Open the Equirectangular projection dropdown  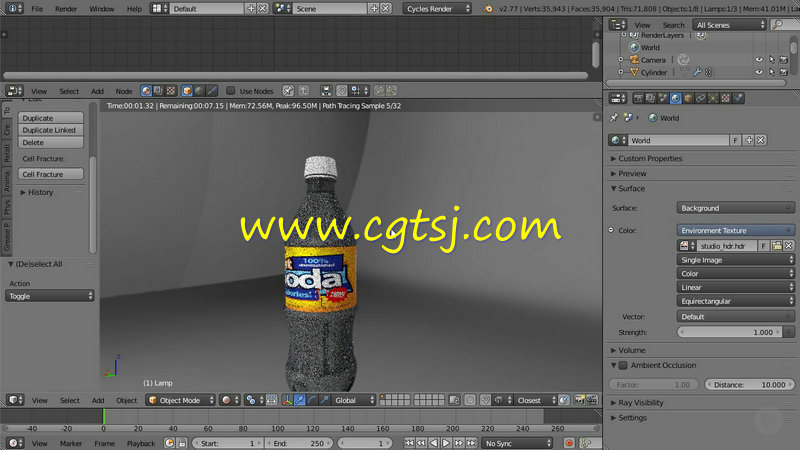[x=735, y=301]
